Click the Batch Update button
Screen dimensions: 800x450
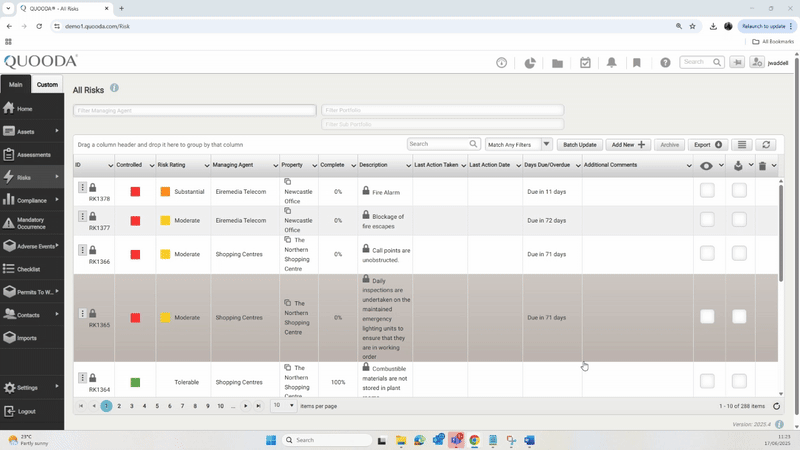click(580, 145)
